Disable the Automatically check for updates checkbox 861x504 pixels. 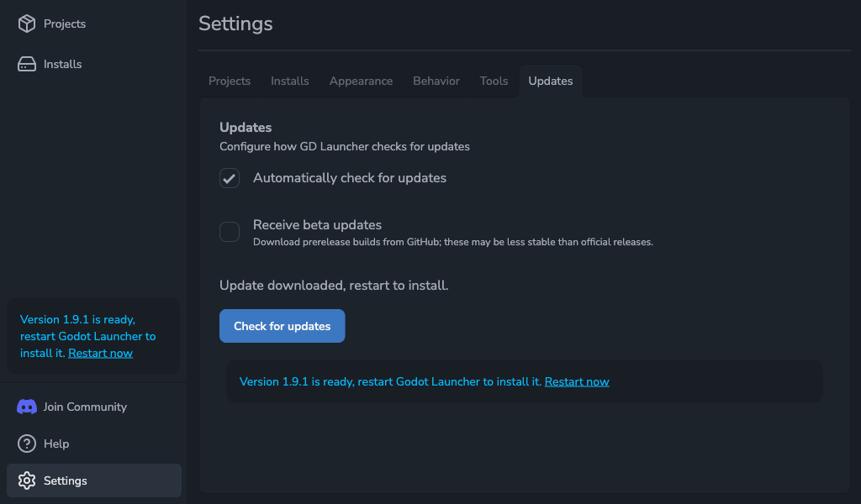point(230,178)
